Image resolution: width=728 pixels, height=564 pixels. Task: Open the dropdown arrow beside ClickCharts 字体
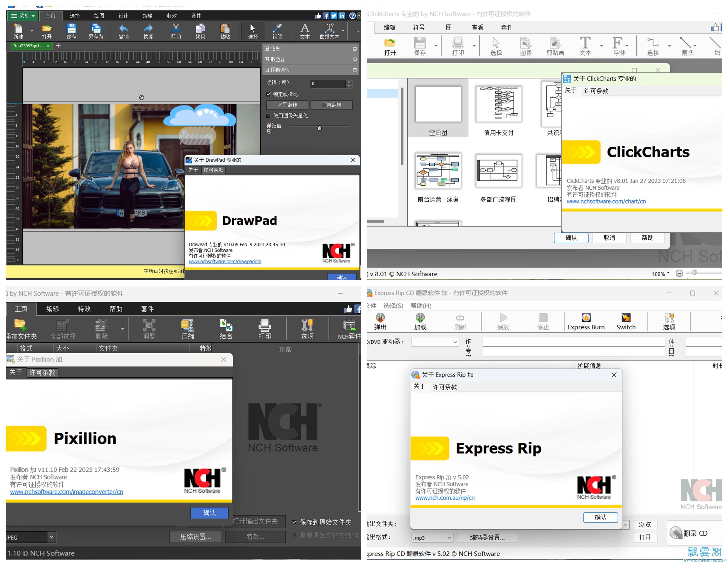(627, 46)
